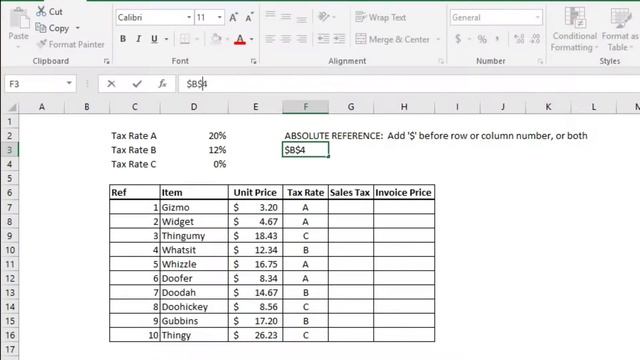Click the 'Invoice Price' header cell

coord(404,193)
